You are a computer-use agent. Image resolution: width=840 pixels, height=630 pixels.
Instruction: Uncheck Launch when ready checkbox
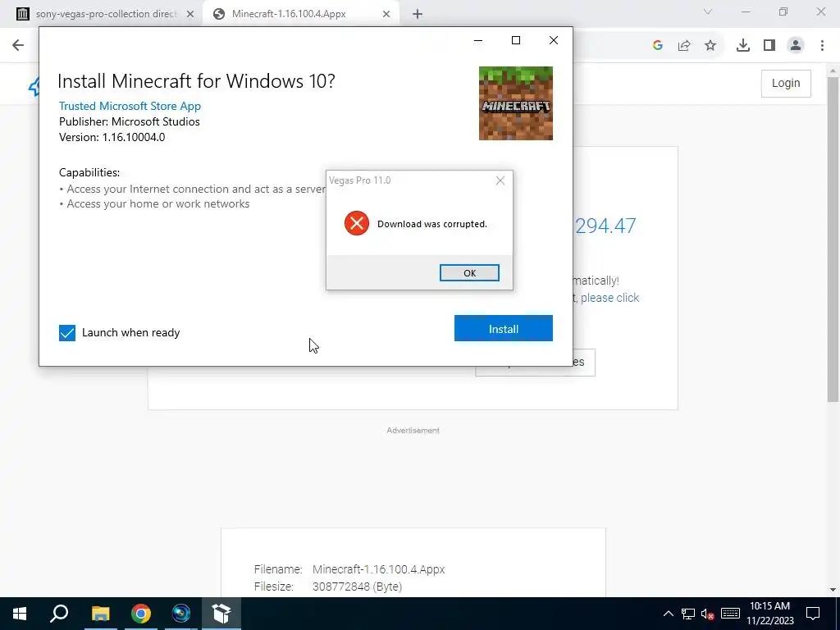click(67, 333)
